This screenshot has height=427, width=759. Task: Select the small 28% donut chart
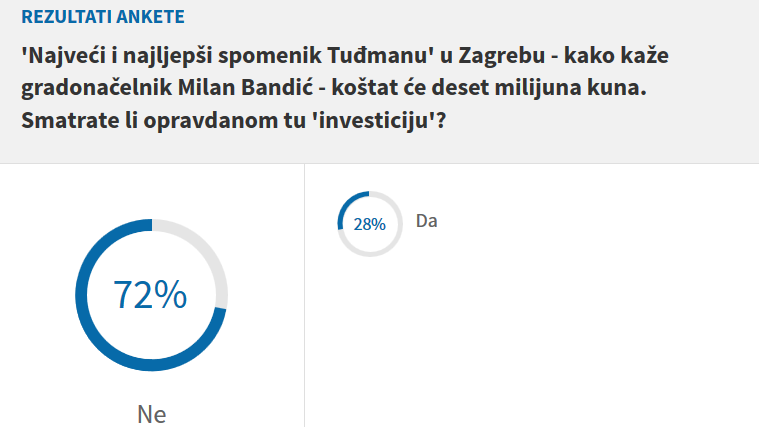click(x=369, y=224)
